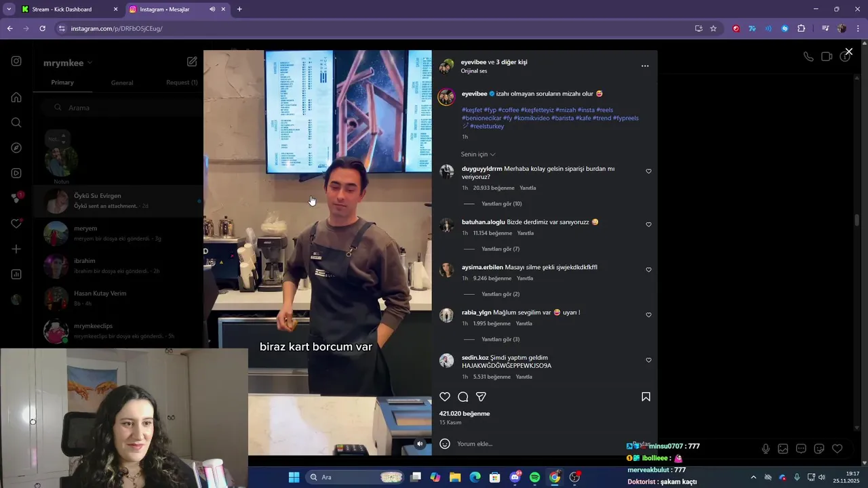Expand 'Yanıtları gör (7)' replies
The image size is (868, 488).
tap(500, 249)
